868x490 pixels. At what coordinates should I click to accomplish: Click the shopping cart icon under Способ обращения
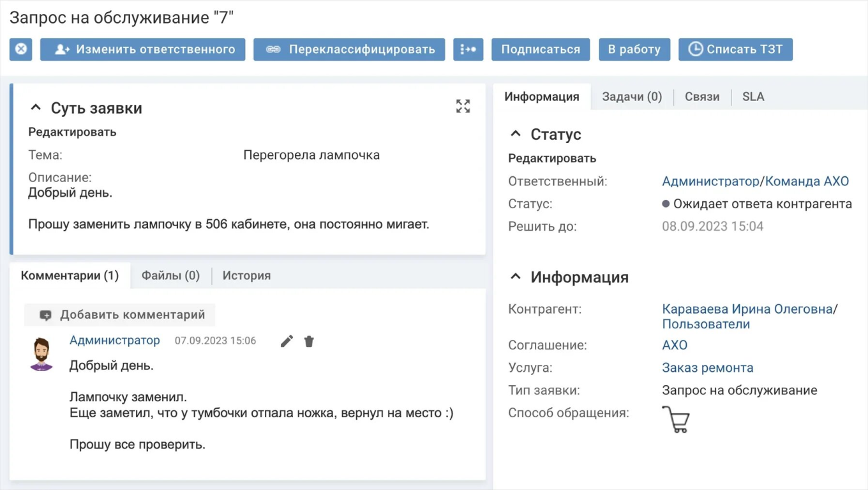click(x=676, y=420)
